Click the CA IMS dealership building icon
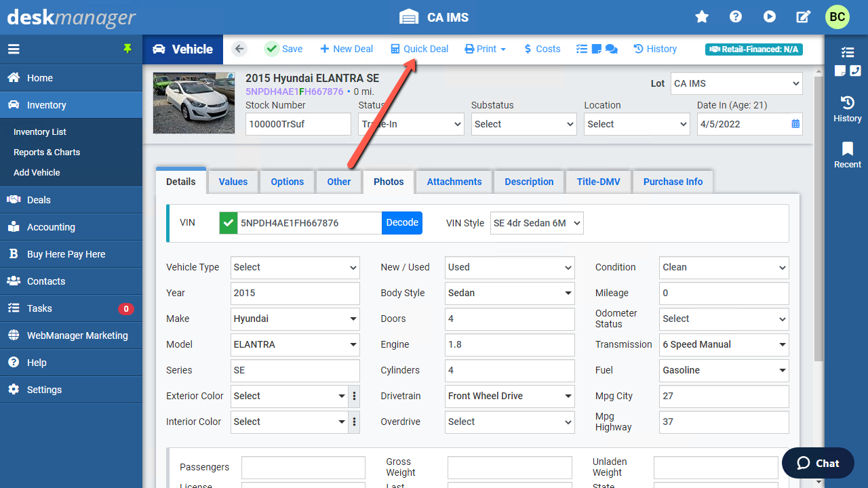The width and height of the screenshot is (868, 488). point(409,17)
